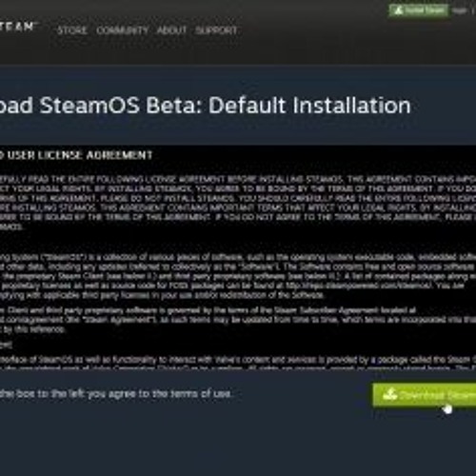Open the repo.steampowered.com/steamos link in the license
The width and height of the screenshot is (476, 476).
pyautogui.click(x=358, y=286)
